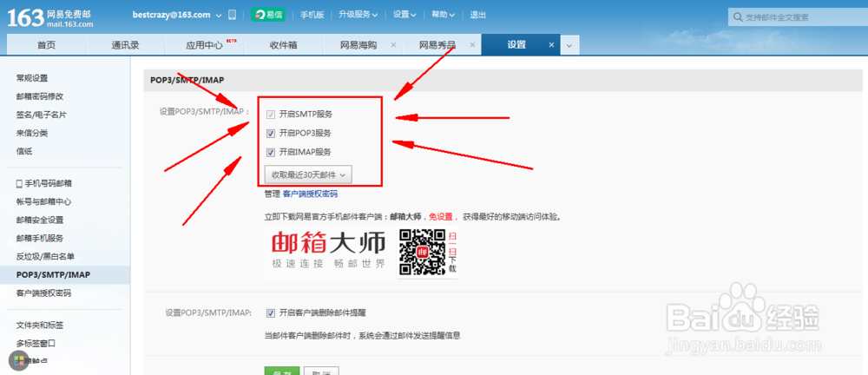
Task: Open 多标签窗口 in the sidebar
Action: (x=36, y=344)
